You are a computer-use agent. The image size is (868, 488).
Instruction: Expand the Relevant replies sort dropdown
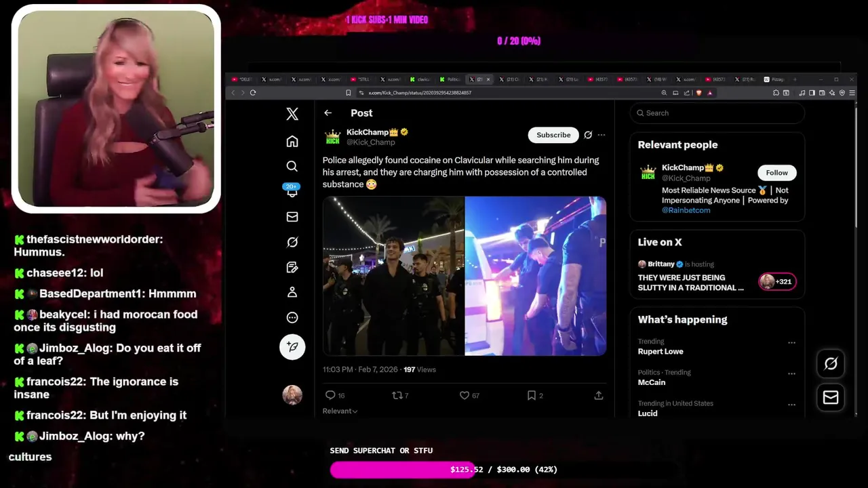tap(340, 411)
